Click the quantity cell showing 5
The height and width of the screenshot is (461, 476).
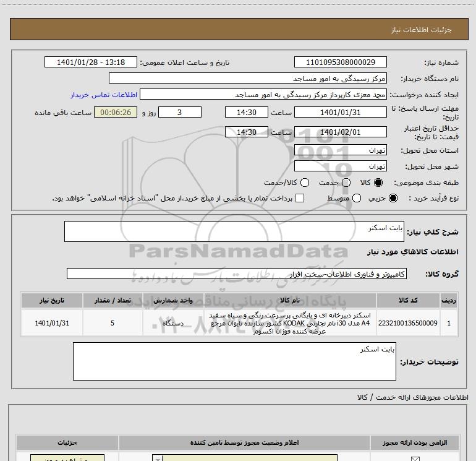113,323
